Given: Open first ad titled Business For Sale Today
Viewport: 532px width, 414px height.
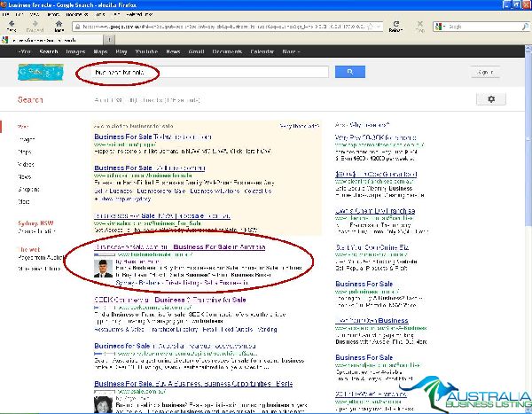Looking at the screenshot, I should tap(153, 137).
